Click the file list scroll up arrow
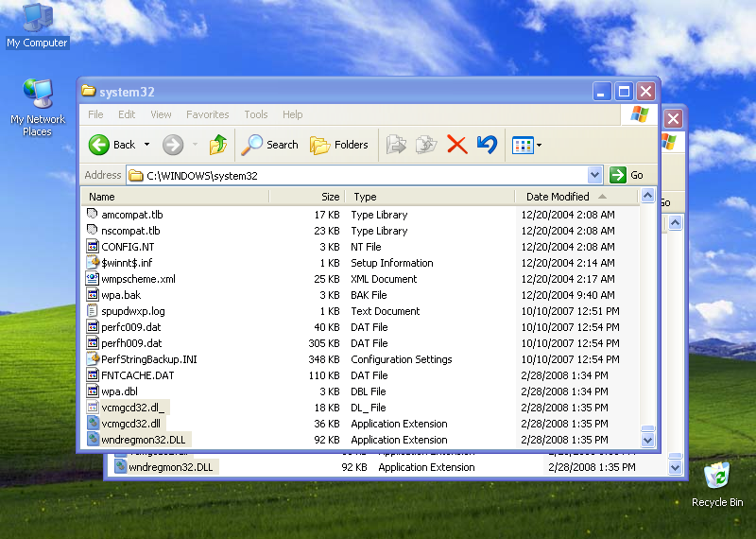The height and width of the screenshot is (539, 756). coord(647,196)
